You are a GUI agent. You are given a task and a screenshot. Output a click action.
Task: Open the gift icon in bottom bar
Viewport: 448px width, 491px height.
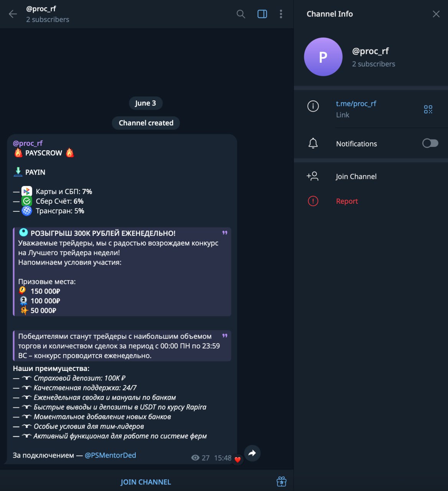[x=281, y=482]
